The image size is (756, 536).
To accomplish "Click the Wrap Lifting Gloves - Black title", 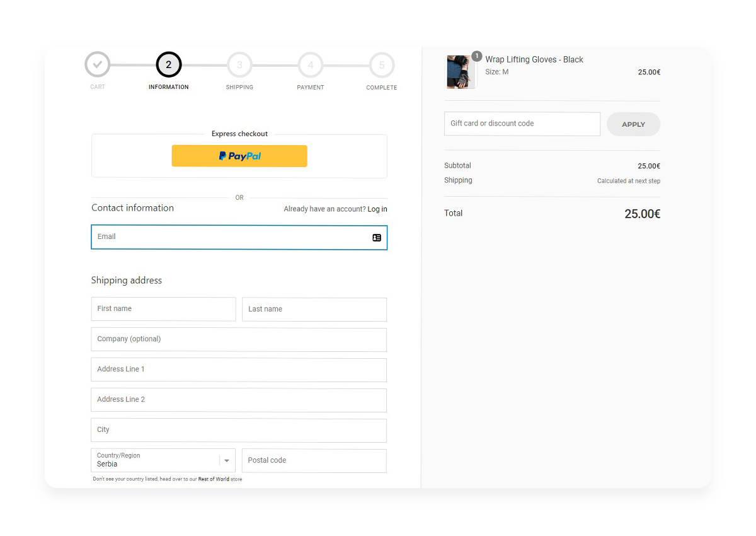I will 534,59.
